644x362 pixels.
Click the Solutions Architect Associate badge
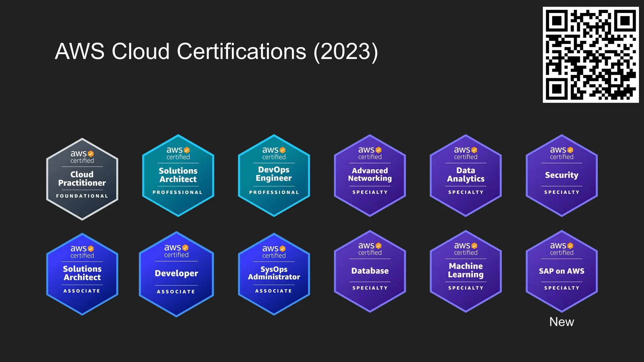coord(82,274)
